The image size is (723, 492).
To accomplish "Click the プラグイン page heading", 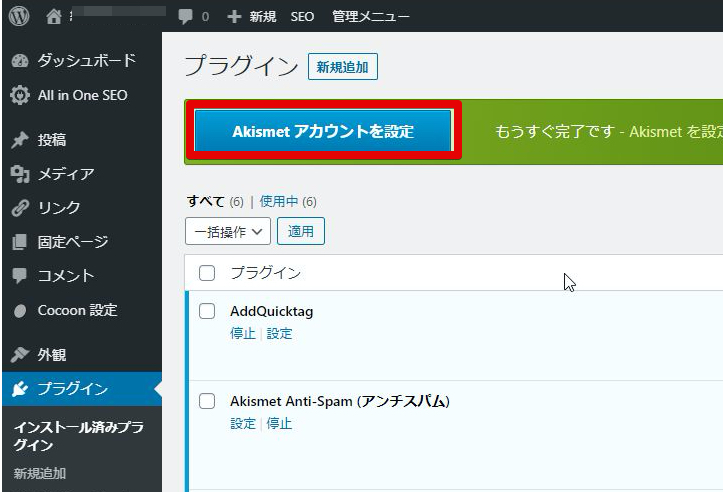I will click(242, 65).
